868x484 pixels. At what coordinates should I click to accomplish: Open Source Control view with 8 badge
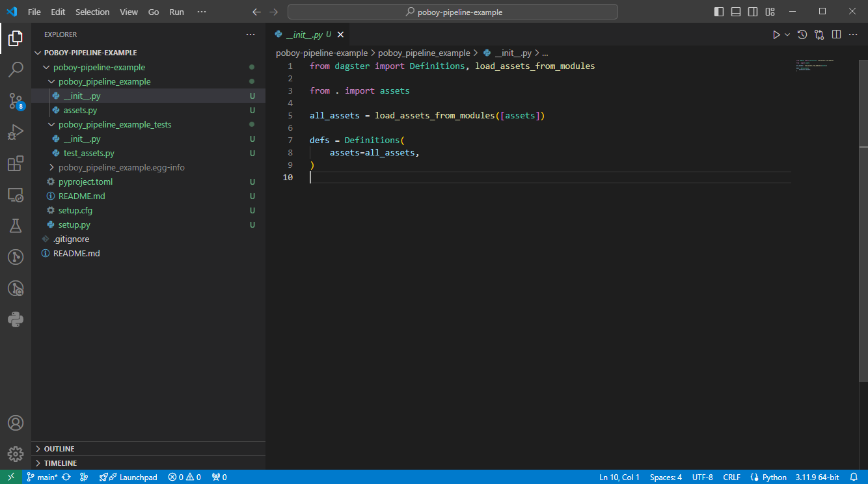pyautogui.click(x=16, y=101)
